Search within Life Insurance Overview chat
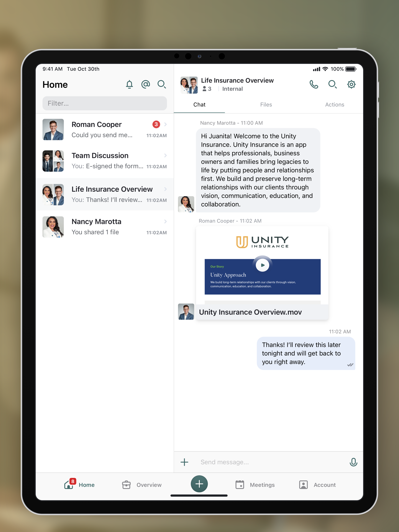 coord(332,85)
